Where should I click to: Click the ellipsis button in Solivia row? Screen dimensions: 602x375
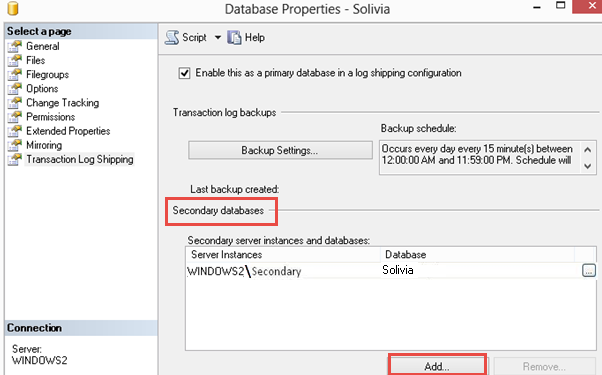589,270
